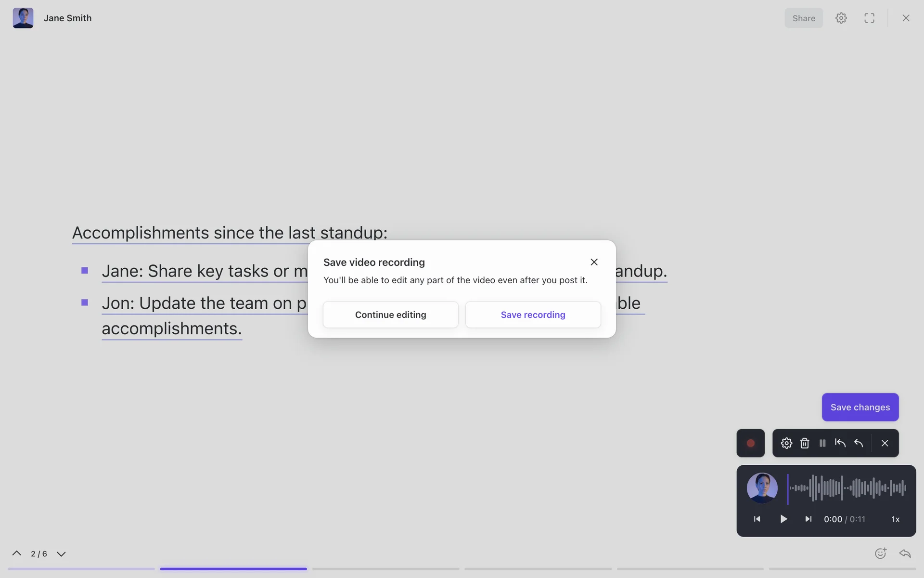Skip to previous segment in player
The width and height of the screenshot is (924, 578).
[757, 519]
